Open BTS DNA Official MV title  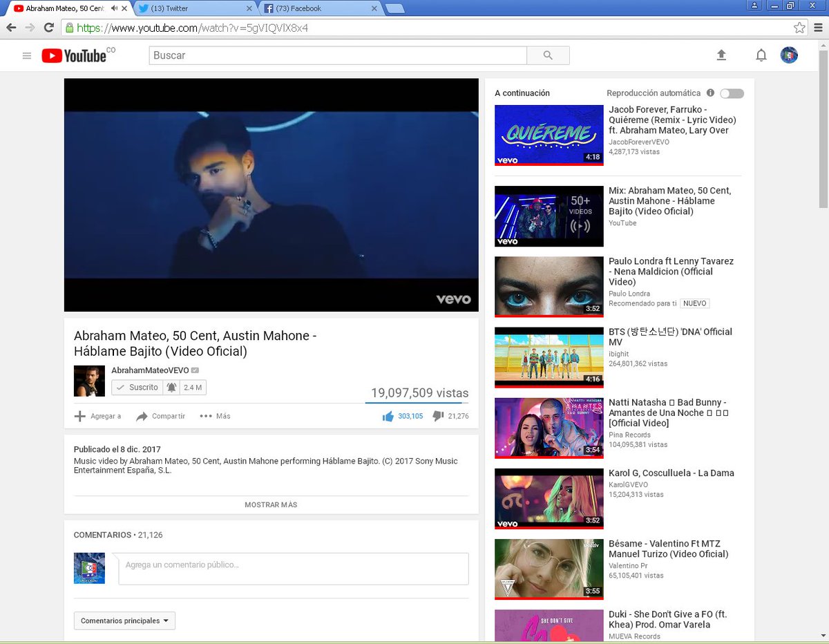670,337
